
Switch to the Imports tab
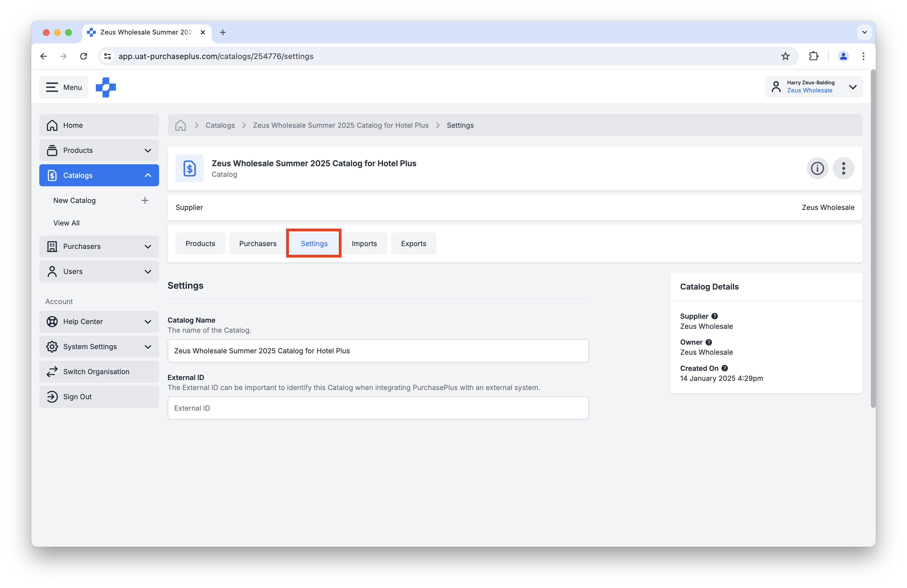[x=364, y=243]
